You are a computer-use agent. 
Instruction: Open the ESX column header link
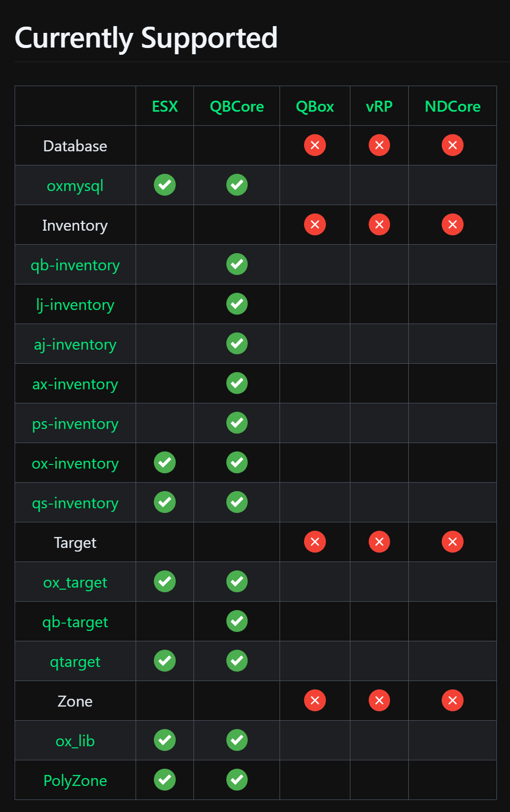[165, 106]
